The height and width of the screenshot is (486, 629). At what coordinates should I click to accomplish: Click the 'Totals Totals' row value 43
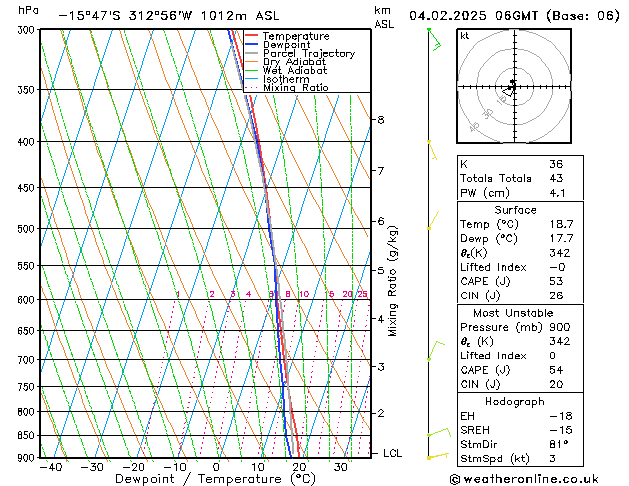point(556,178)
